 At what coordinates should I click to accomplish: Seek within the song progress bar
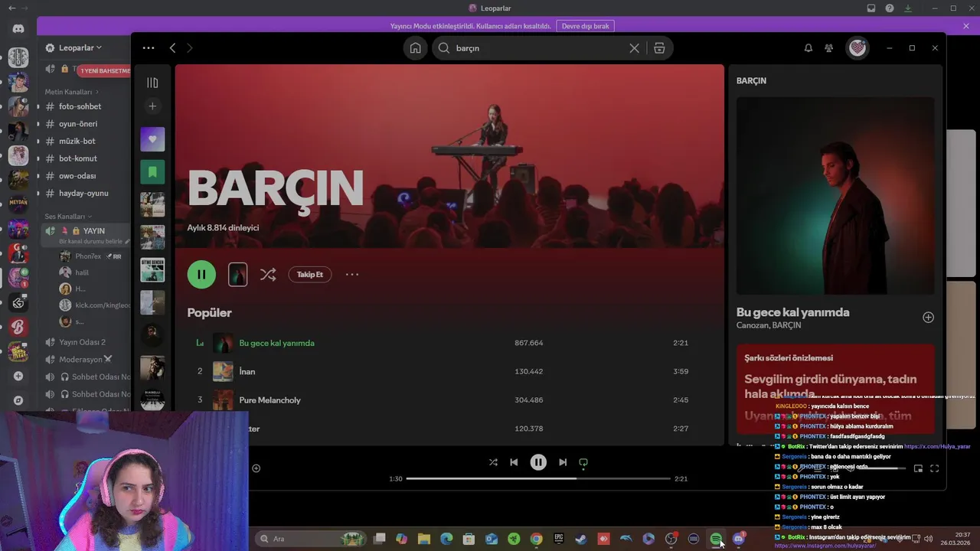point(538,478)
